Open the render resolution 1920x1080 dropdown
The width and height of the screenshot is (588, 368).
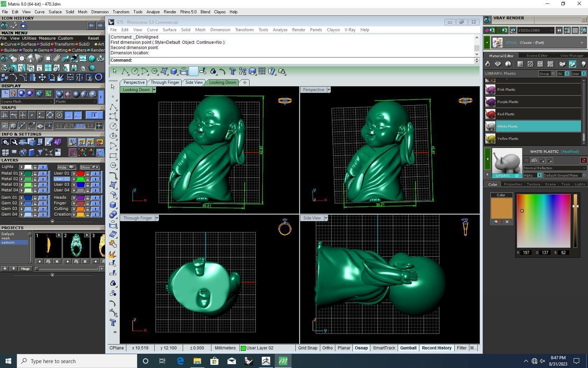[x=535, y=30]
